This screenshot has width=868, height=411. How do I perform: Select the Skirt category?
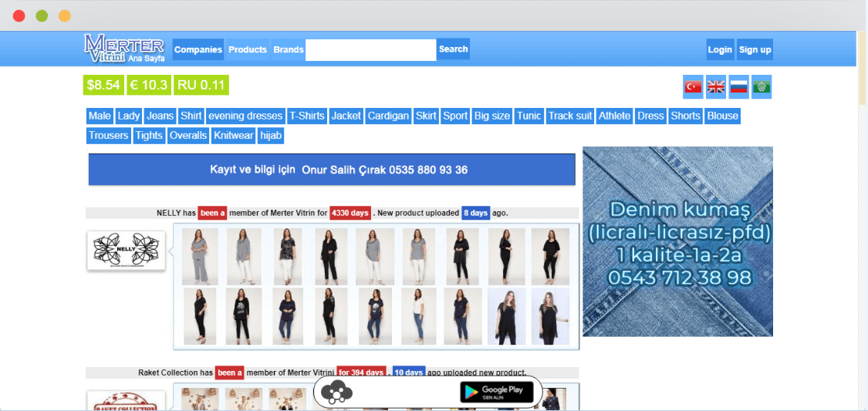click(426, 116)
